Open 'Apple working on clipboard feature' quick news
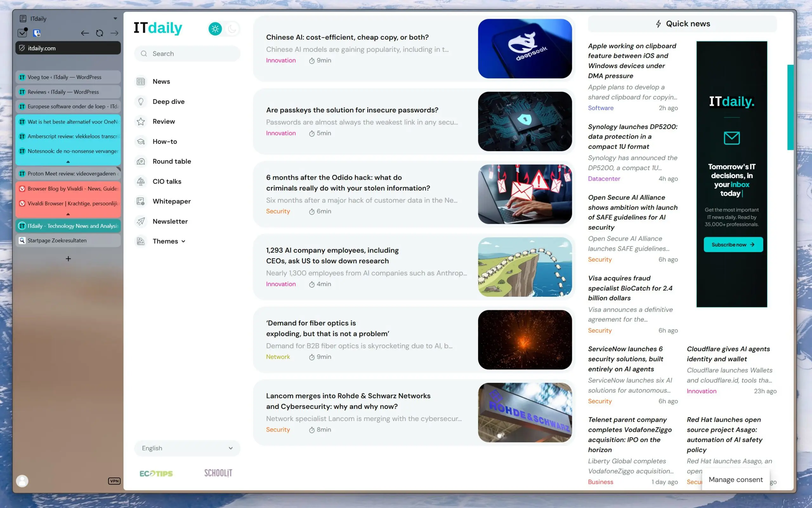This screenshot has height=508, width=812. [x=632, y=61]
